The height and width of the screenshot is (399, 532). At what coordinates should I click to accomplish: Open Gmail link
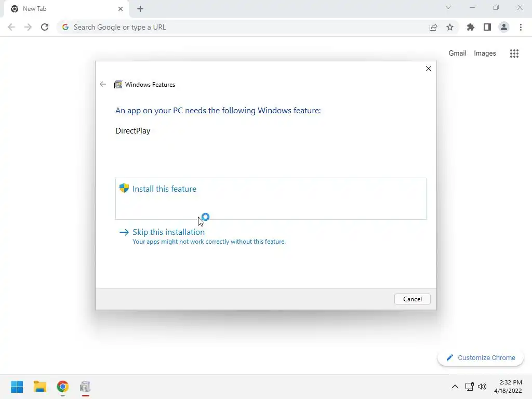coord(457,54)
